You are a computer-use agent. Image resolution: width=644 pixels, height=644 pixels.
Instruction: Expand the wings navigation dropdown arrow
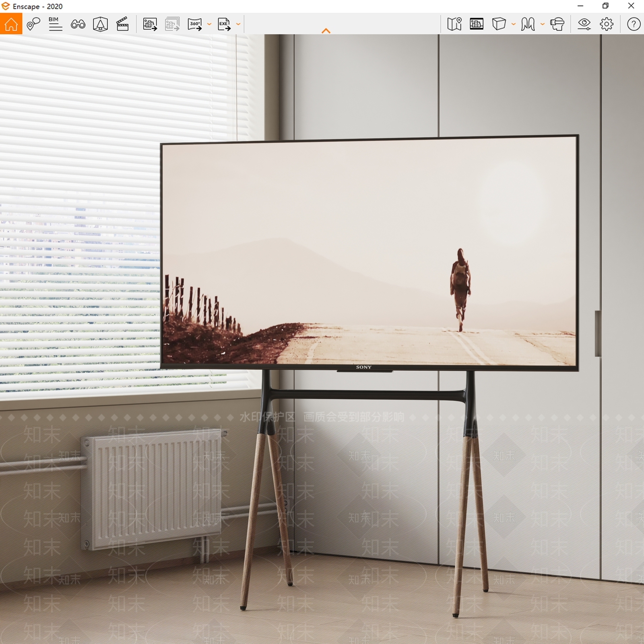pyautogui.click(x=542, y=24)
